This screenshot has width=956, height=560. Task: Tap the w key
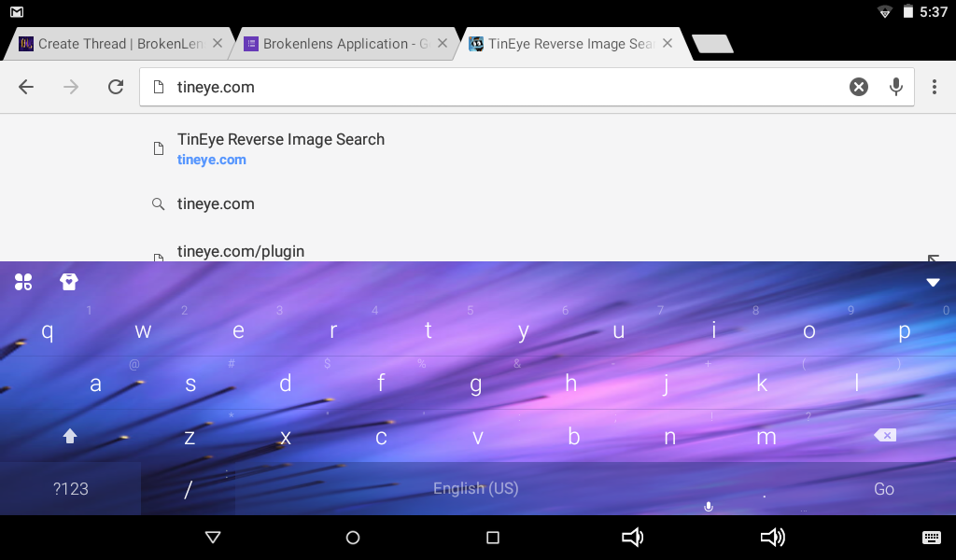pyautogui.click(x=143, y=330)
